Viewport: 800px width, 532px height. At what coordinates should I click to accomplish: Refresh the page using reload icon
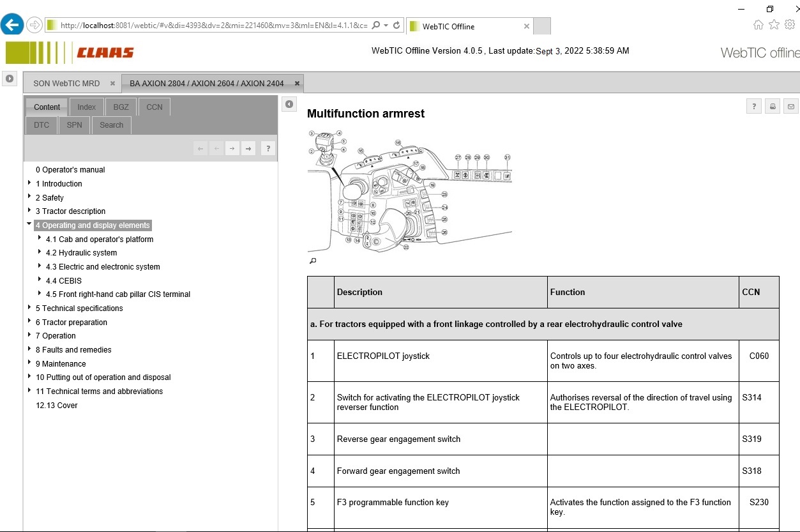396,25
